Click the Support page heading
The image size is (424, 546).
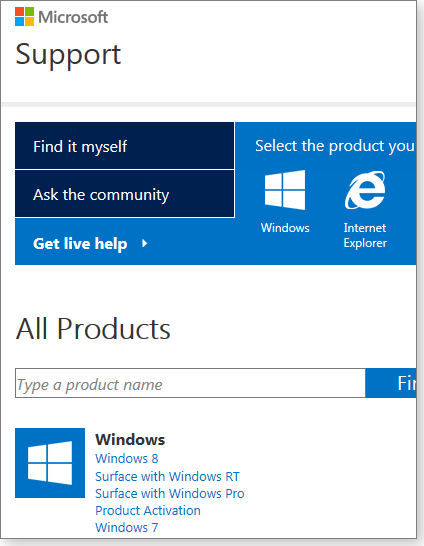click(x=68, y=55)
